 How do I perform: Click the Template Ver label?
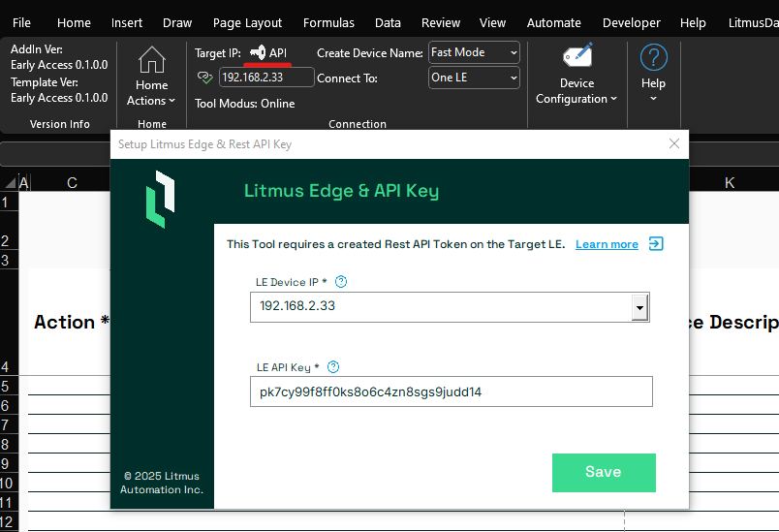45,82
